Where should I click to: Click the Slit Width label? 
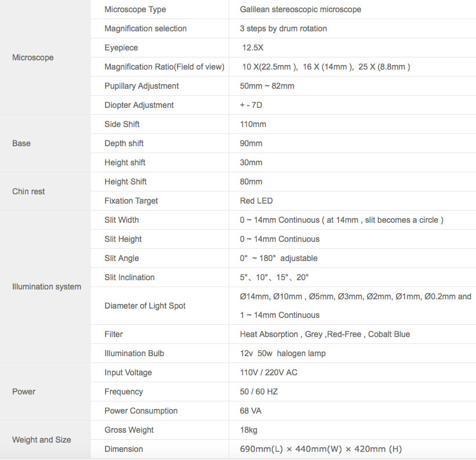[122, 220]
